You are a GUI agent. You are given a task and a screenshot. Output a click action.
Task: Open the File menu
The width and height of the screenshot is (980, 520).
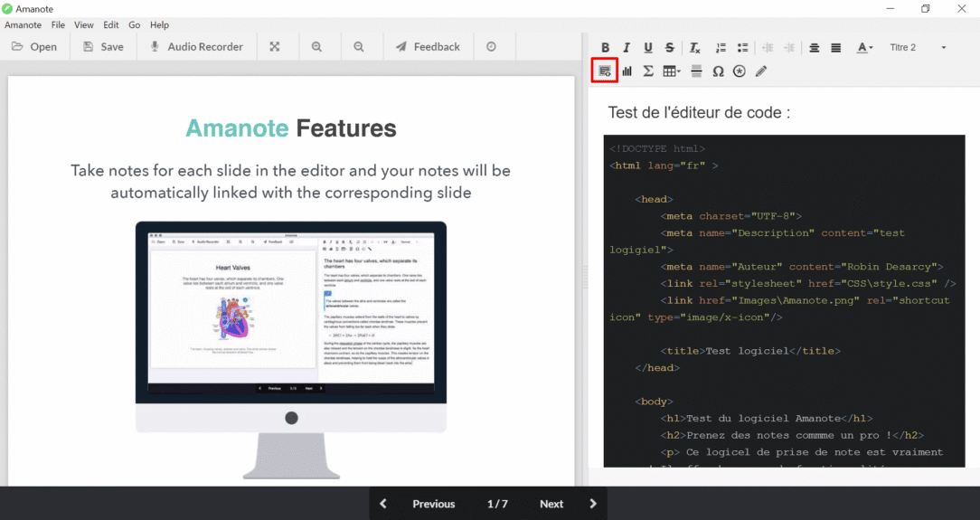(58, 25)
